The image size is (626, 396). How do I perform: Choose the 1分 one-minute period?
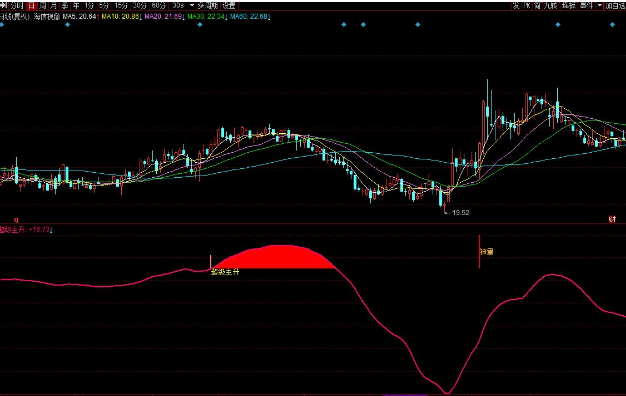pyautogui.click(x=89, y=6)
